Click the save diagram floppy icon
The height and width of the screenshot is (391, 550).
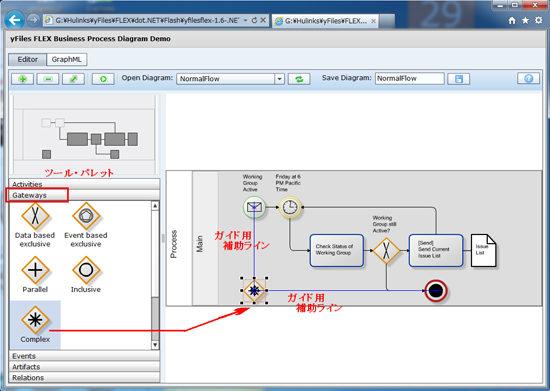click(458, 79)
